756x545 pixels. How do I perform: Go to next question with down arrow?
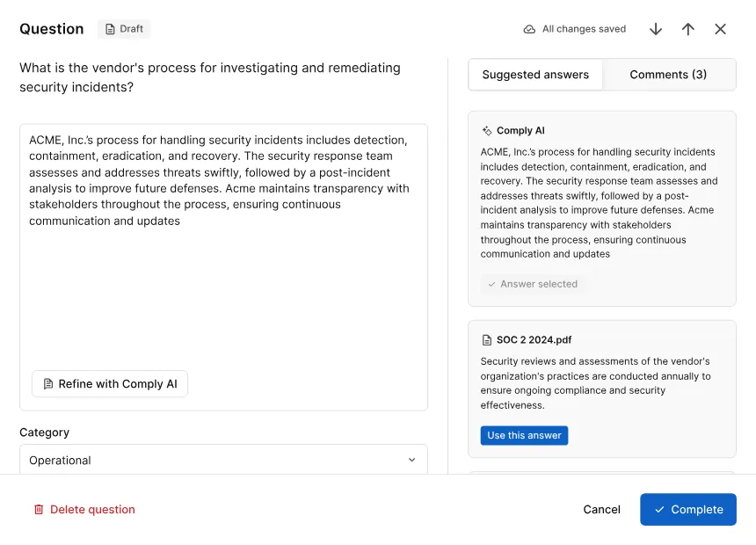pos(656,29)
